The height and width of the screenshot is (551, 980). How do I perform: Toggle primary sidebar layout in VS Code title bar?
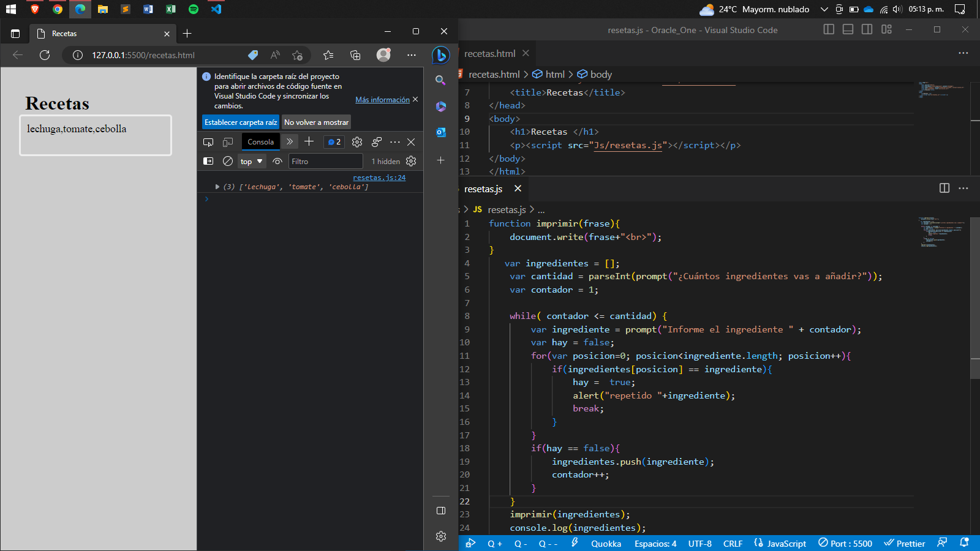tap(829, 29)
